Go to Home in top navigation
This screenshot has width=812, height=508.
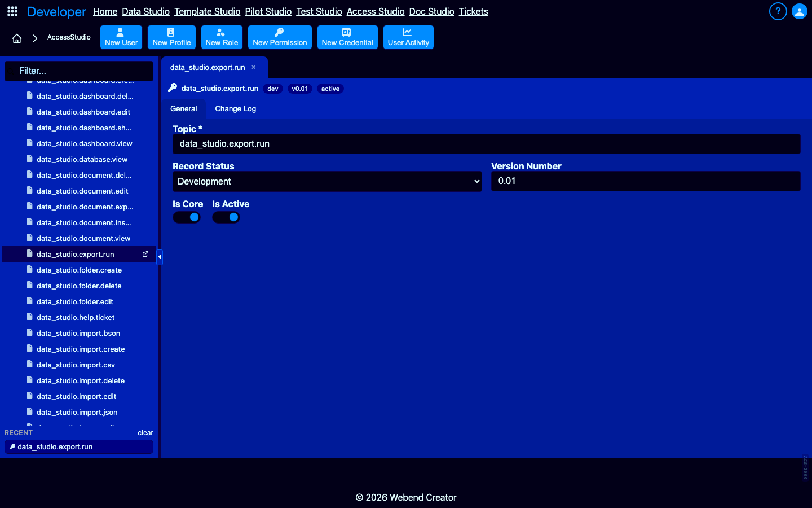(105, 11)
